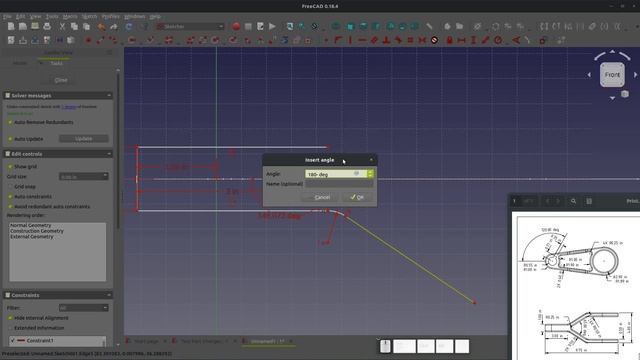Open the Grid size dropdown
This screenshot has height=360, width=640.
click(x=84, y=176)
